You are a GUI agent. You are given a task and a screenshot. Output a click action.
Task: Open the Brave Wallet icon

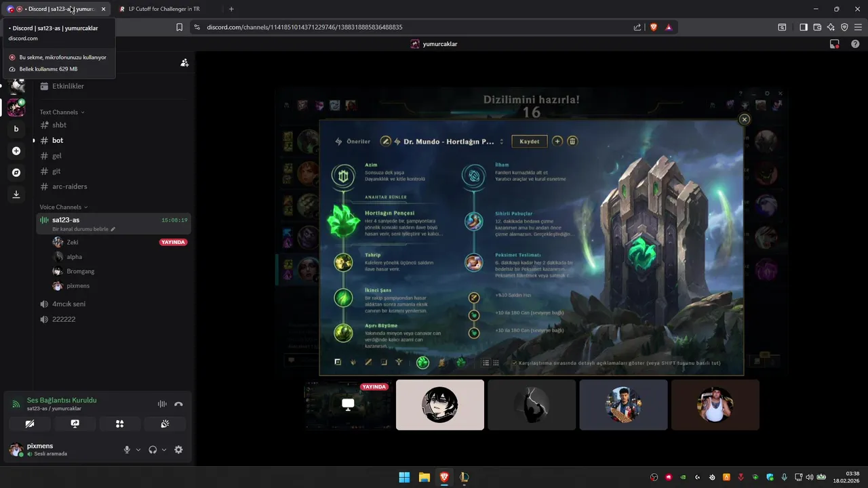point(817,27)
